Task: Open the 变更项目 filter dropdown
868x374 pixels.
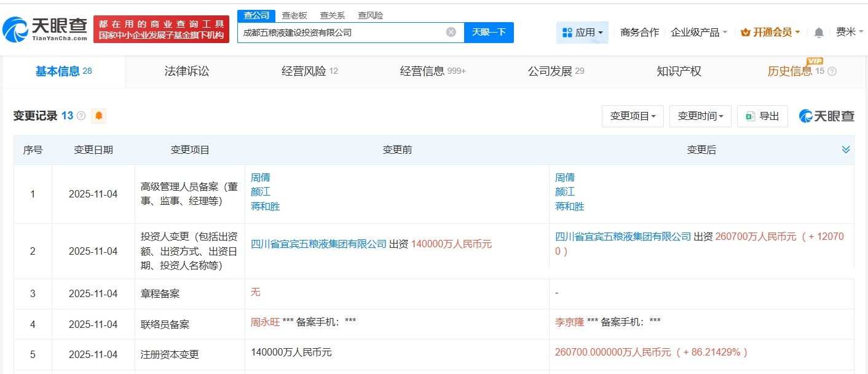Action: click(x=633, y=116)
